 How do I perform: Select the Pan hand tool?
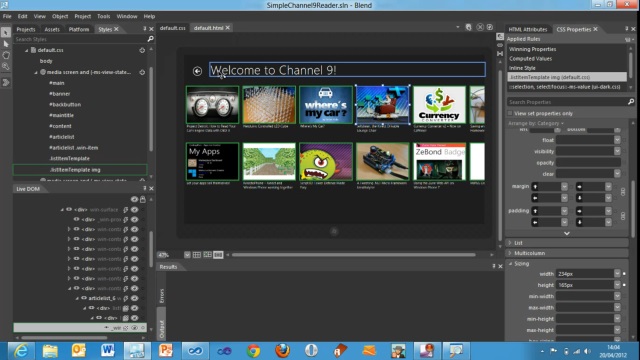tap(6, 55)
